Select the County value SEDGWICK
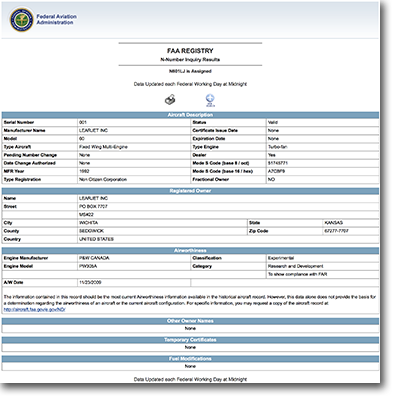Screen dimensions: 400x403 coord(91,231)
